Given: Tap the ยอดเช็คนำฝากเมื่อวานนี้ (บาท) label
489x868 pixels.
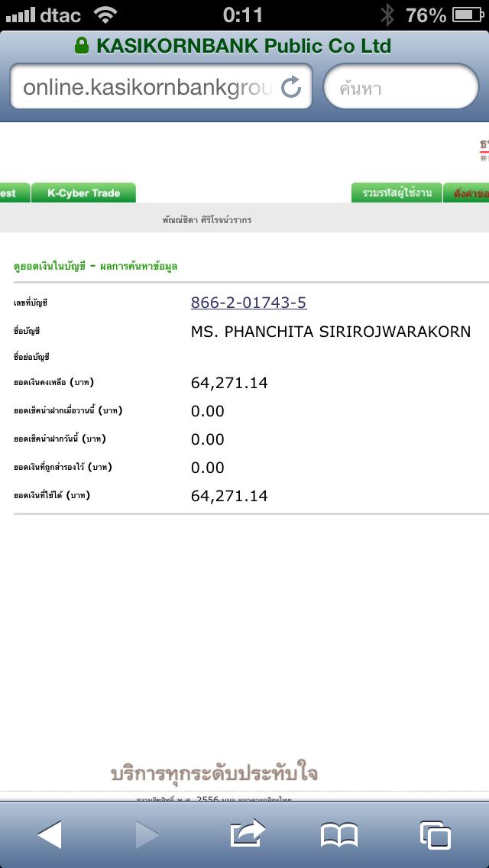Looking at the screenshot, I should pyautogui.click(x=68, y=411).
